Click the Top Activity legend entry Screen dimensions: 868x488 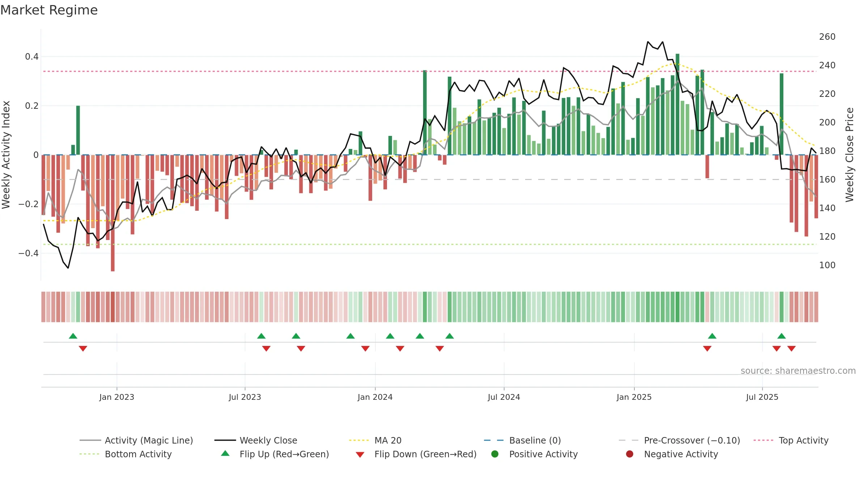tap(791, 440)
